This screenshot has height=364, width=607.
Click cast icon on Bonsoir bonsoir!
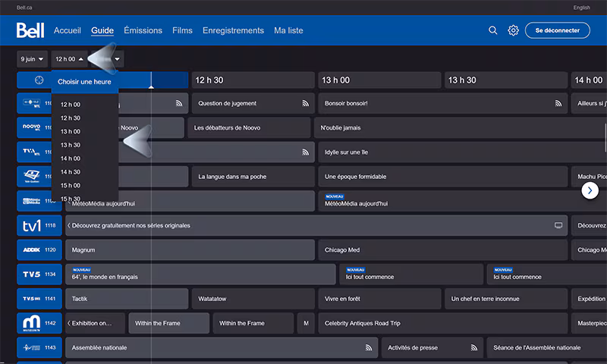click(x=558, y=103)
